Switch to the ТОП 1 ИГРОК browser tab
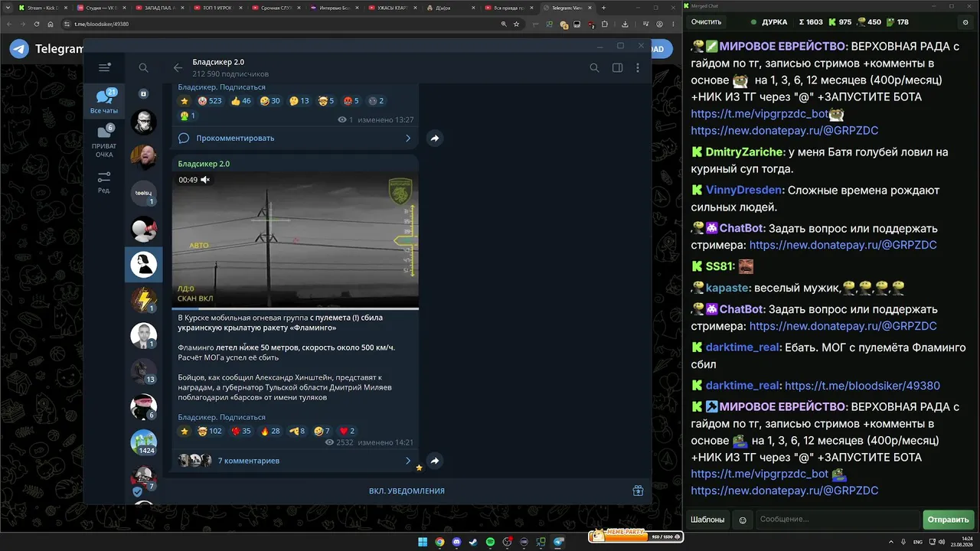This screenshot has width=980, height=551. tap(219, 8)
